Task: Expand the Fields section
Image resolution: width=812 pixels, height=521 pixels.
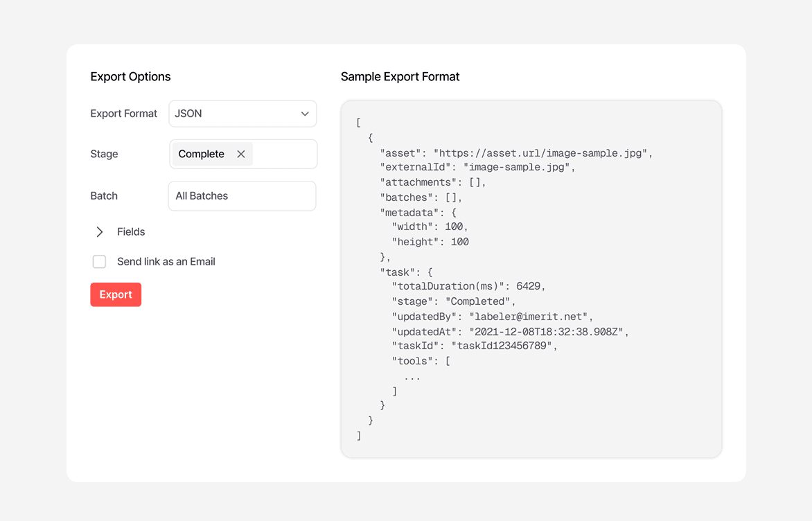Action: [x=131, y=231]
